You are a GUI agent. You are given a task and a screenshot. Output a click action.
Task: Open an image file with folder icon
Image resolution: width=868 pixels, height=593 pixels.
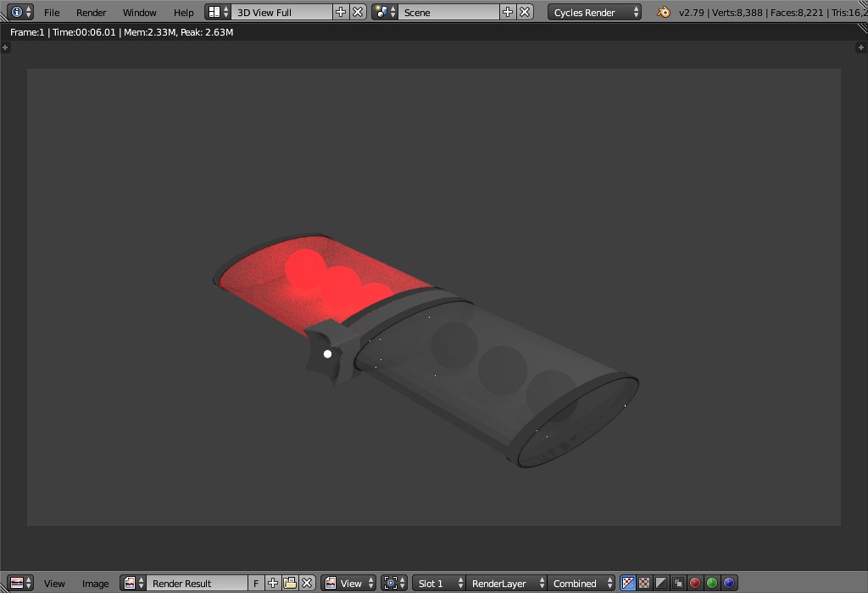[290, 583]
